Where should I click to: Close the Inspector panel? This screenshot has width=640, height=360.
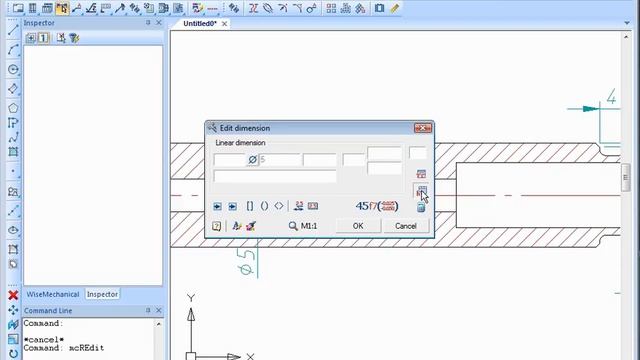(159, 23)
